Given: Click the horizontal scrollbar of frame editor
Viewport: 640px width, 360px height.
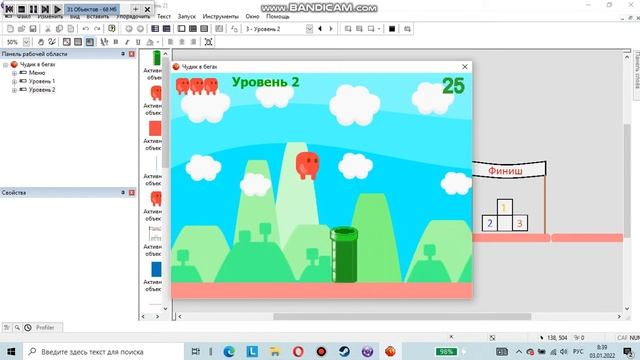Looking at the screenshot, I should pos(402,316).
